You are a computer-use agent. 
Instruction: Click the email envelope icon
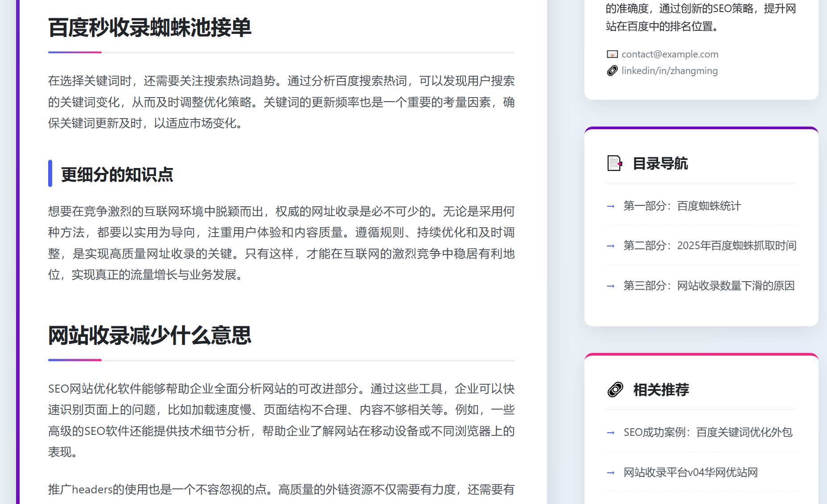612,54
